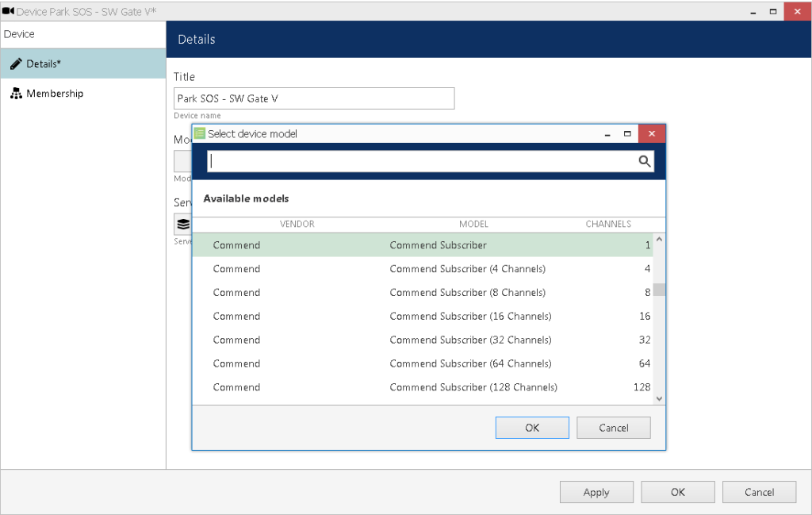Click the camera icon in title bar
This screenshot has width=812, height=515.
pos(8,11)
